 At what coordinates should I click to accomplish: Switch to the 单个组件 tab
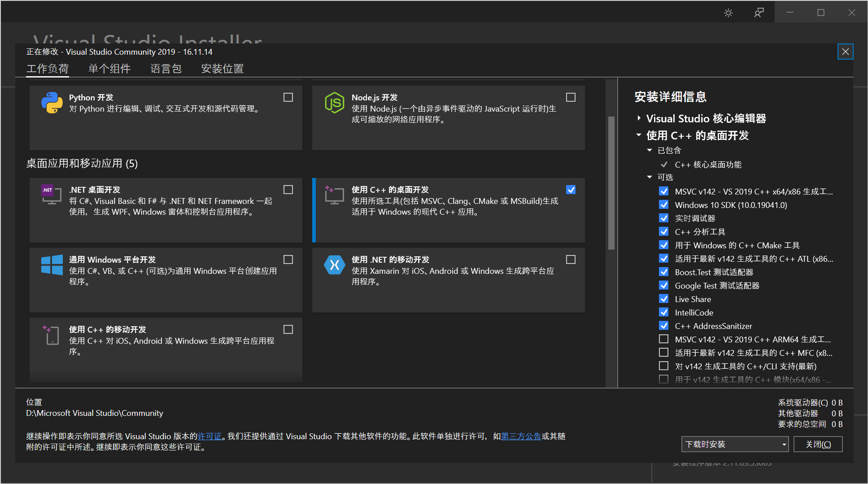(109, 69)
